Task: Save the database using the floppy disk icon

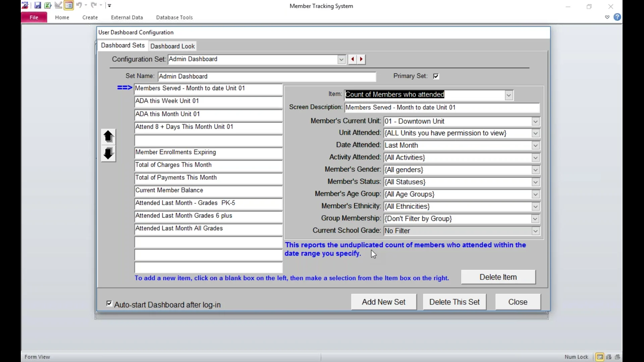Action: point(38,5)
